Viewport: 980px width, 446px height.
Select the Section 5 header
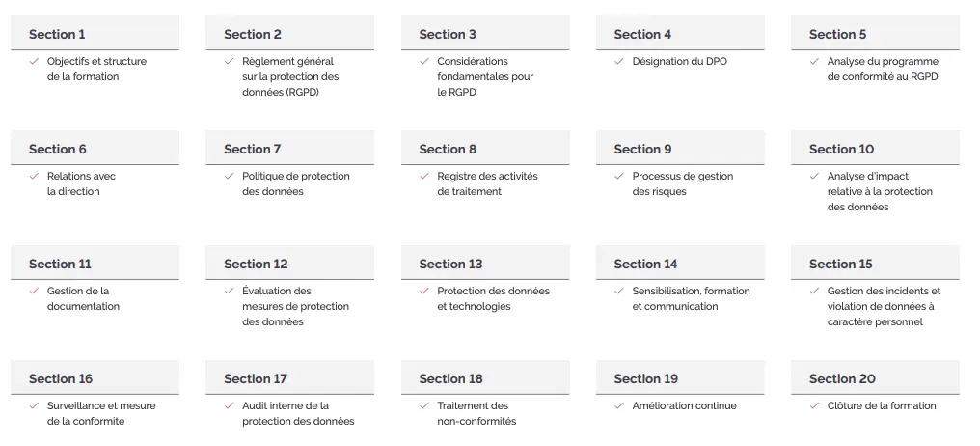tap(875, 33)
